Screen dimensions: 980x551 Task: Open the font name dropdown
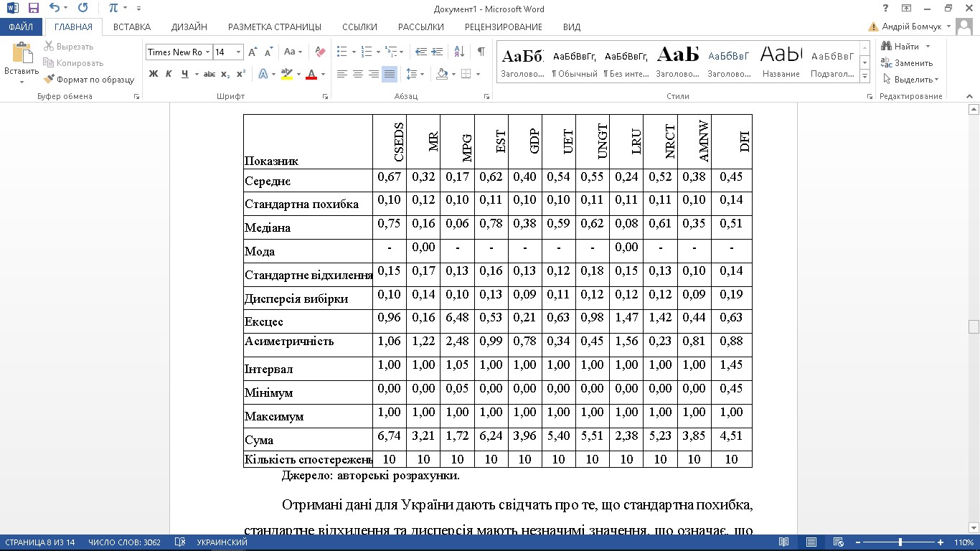207,52
